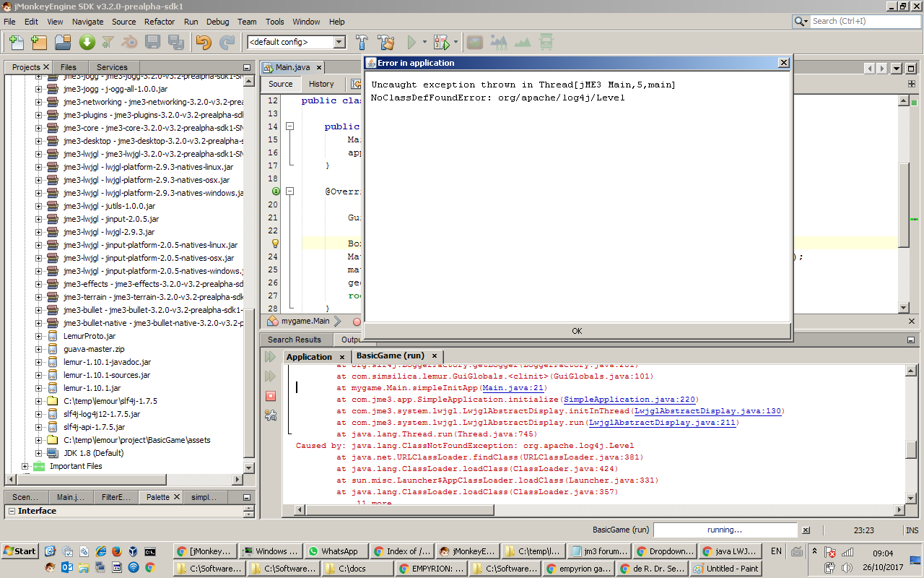
Task: Click the New Project toolbar icon
Action: [x=39, y=42]
